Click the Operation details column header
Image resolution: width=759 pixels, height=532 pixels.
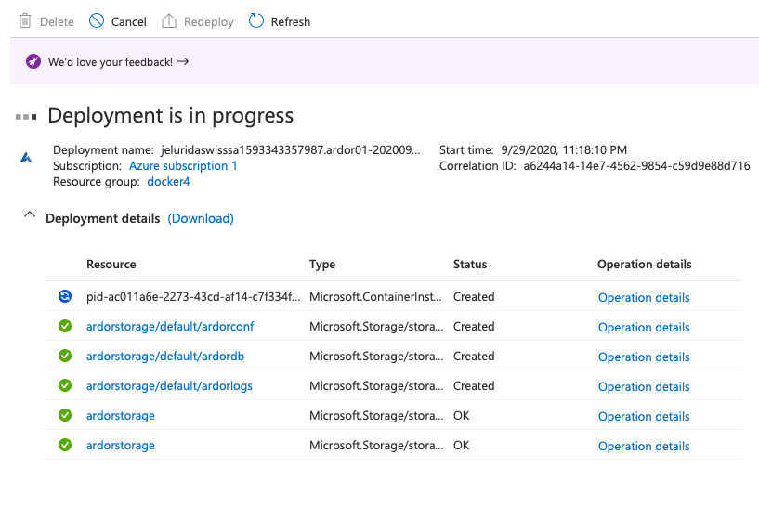(x=645, y=264)
